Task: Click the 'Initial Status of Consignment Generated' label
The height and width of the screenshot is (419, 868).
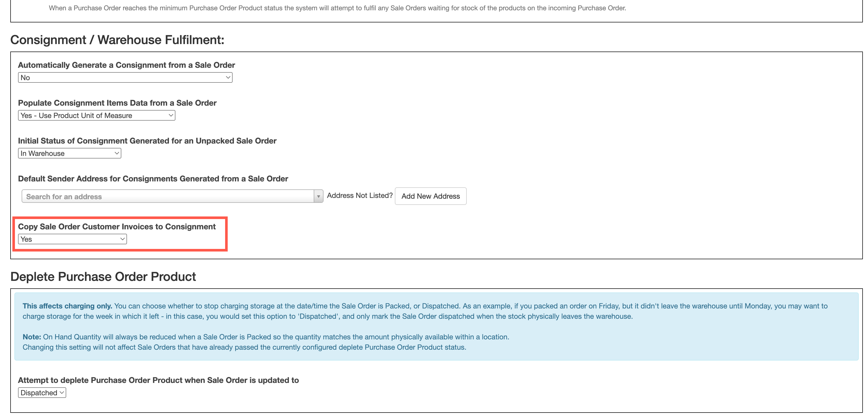Action: point(147,141)
